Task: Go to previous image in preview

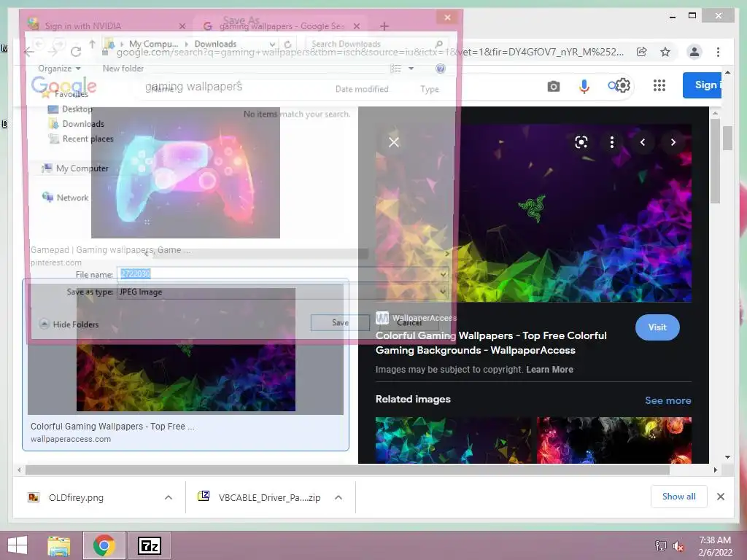Action: pos(642,142)
